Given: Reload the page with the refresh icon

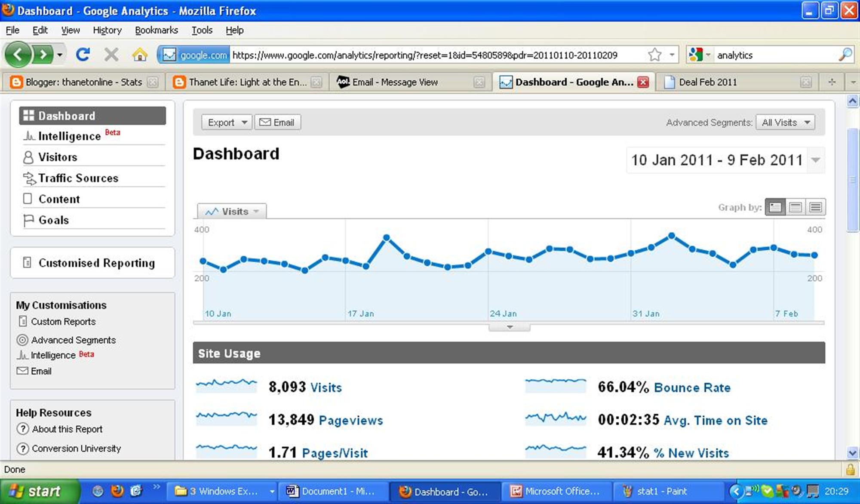Looking at the screenshot, I should tap(83, 55).
